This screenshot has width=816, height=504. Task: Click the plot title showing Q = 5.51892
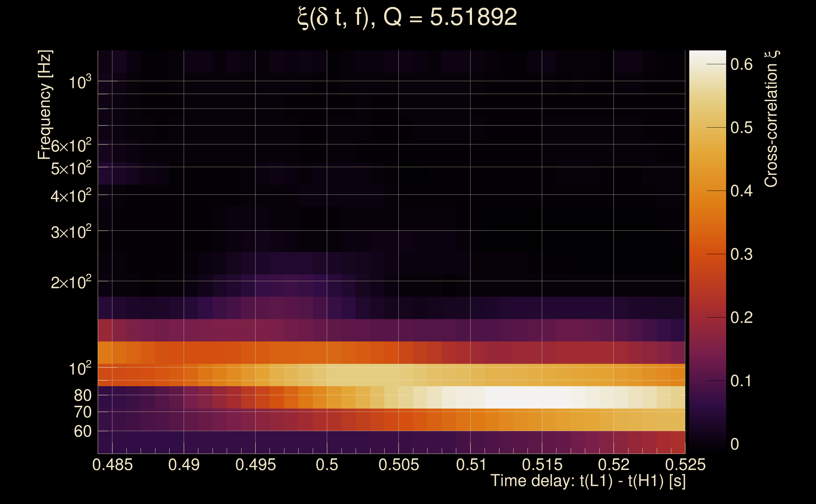[407, 17]
